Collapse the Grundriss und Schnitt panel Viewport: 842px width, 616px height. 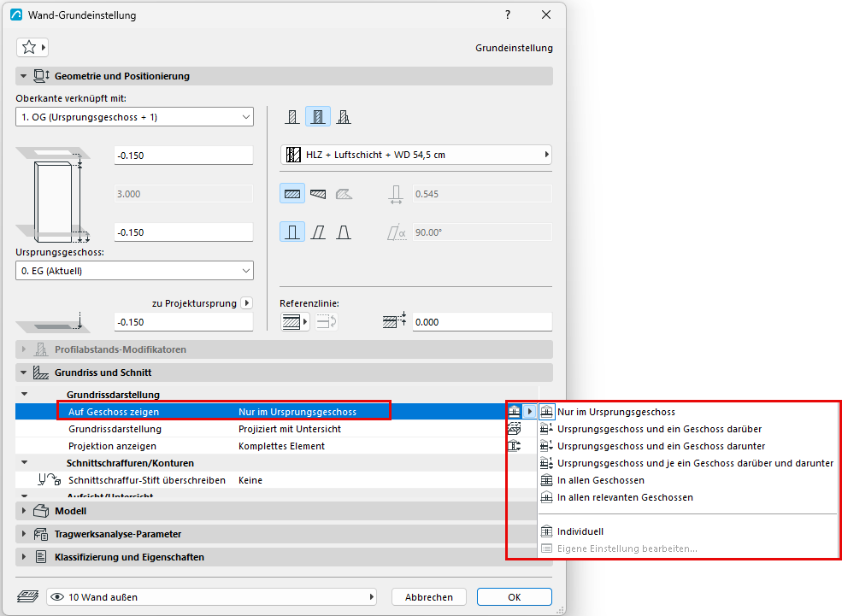23,373
